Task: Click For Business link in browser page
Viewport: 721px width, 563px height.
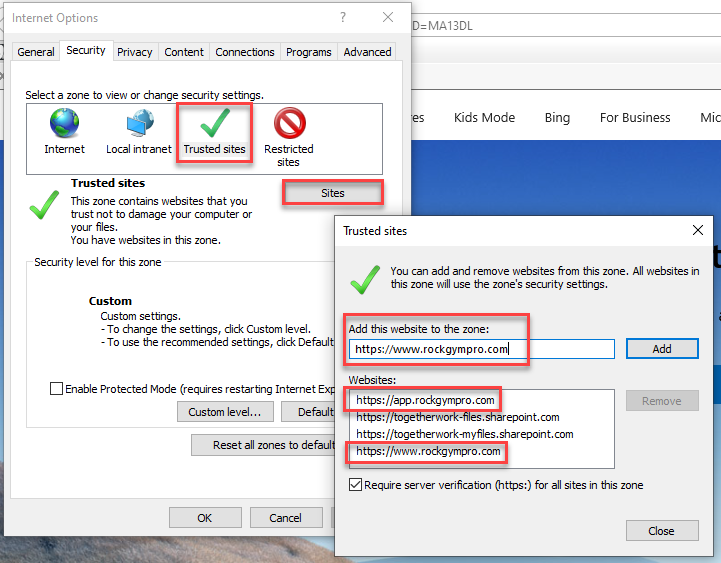Action: [x=635, y=118]
